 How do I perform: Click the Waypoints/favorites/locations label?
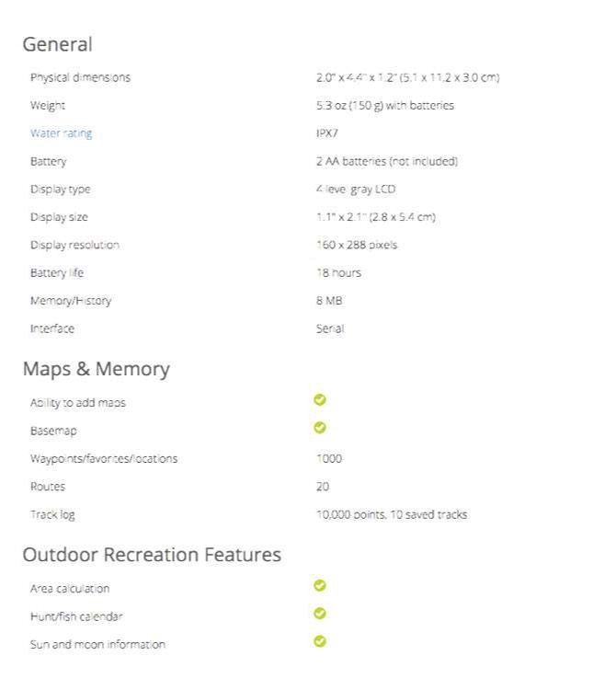[104, 458]
